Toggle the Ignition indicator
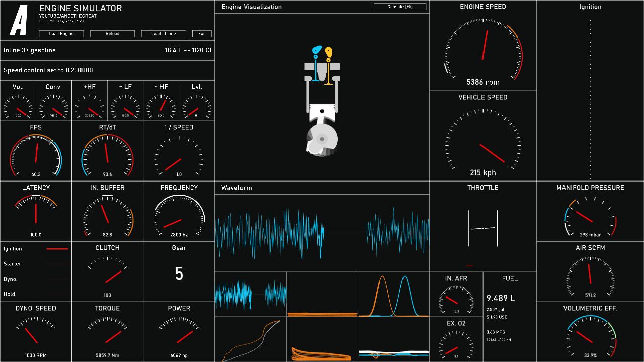 pyautogui.click(x=57, y=249)
